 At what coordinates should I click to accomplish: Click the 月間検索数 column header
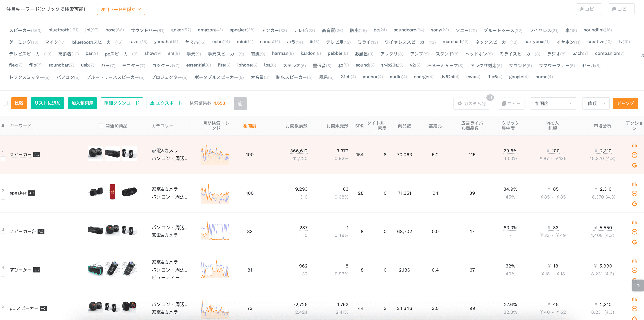coord(297,126)
